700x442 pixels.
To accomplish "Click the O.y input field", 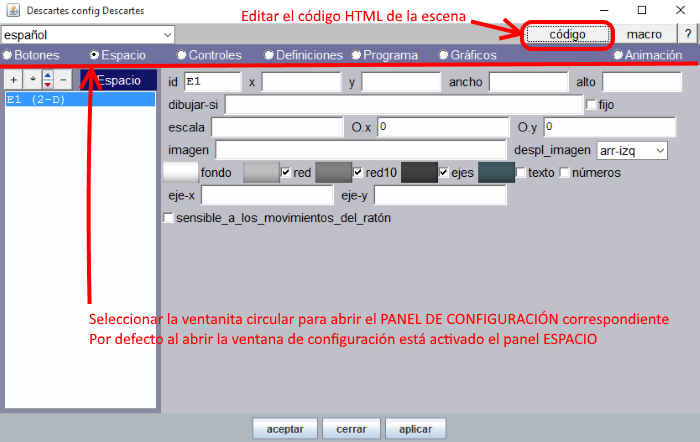I will tap(610, 127).
